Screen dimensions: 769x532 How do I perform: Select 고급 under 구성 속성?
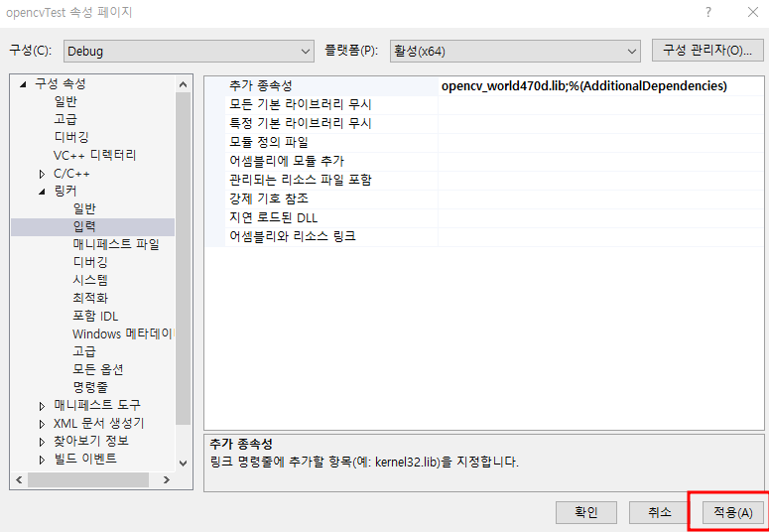65,120
